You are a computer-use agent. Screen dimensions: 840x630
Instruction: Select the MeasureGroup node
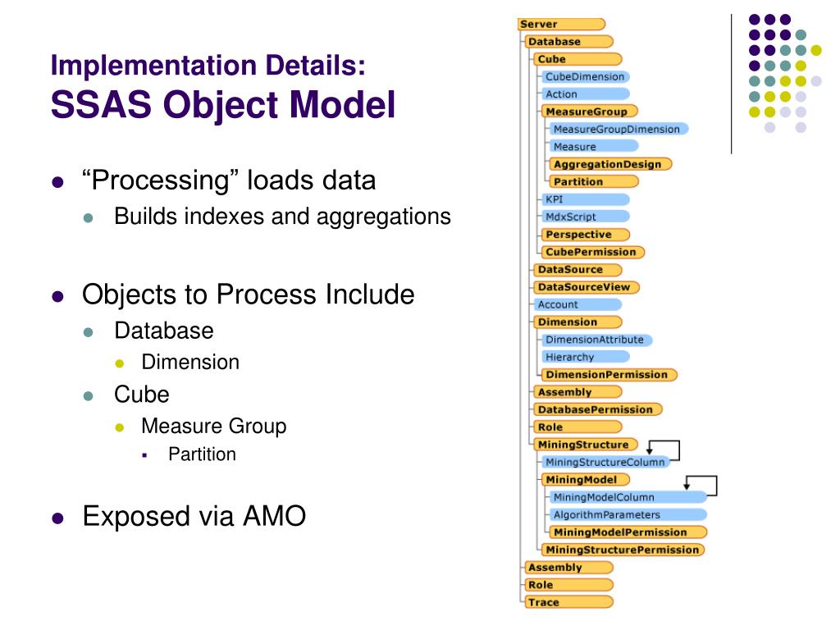click(x=589, y=112)
